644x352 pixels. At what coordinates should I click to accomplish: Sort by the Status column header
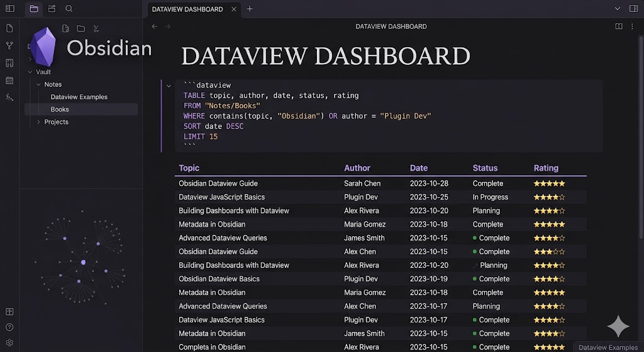point(485,167)
